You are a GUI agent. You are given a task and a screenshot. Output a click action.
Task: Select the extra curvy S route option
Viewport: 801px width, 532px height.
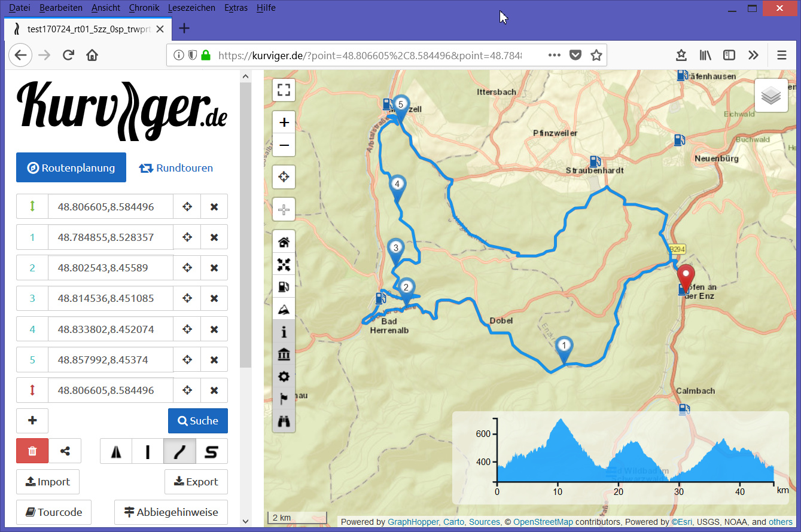click(x=212, y=451)
